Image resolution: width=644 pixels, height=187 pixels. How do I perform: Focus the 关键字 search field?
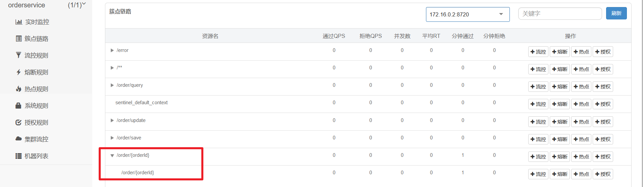click(560, 14)
